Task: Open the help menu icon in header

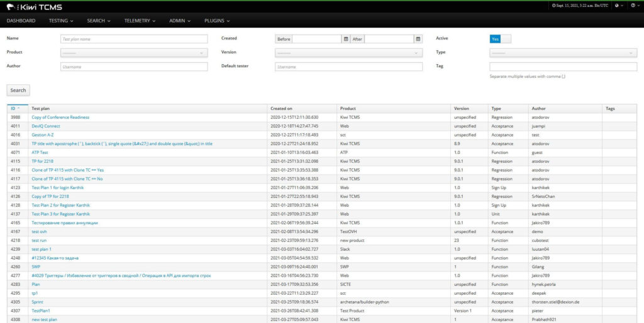Action: click(635, 5)
